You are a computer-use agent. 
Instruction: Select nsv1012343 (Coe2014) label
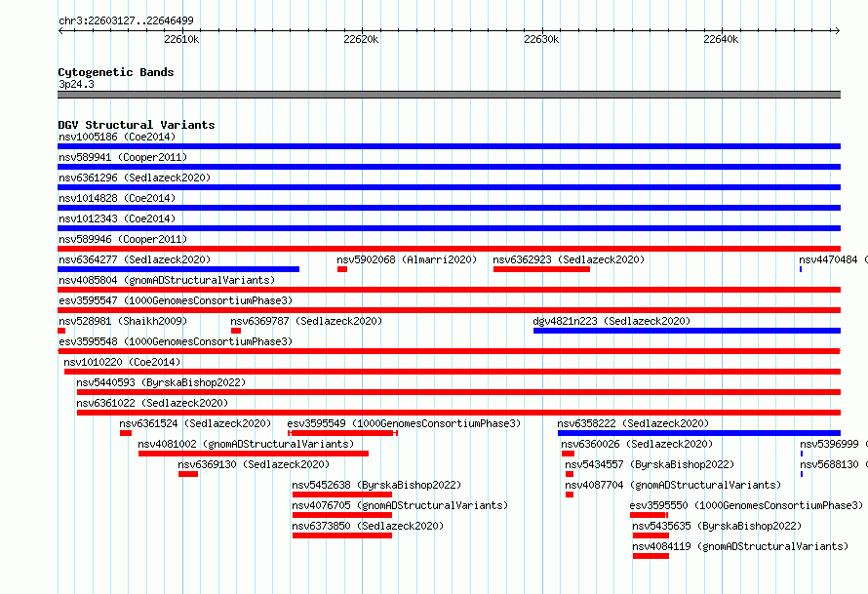pyautogui.click(x=117, y=218)
